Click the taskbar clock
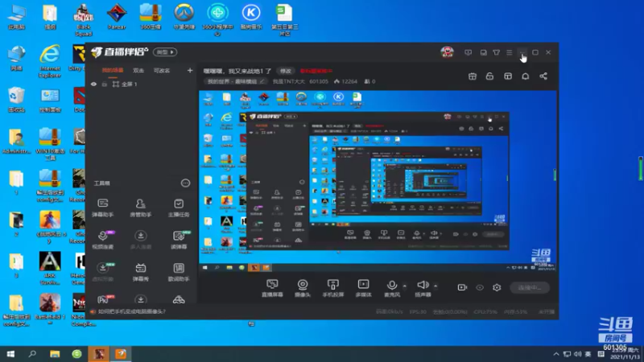The image size is (644, 362). click(x=625, y=354)
